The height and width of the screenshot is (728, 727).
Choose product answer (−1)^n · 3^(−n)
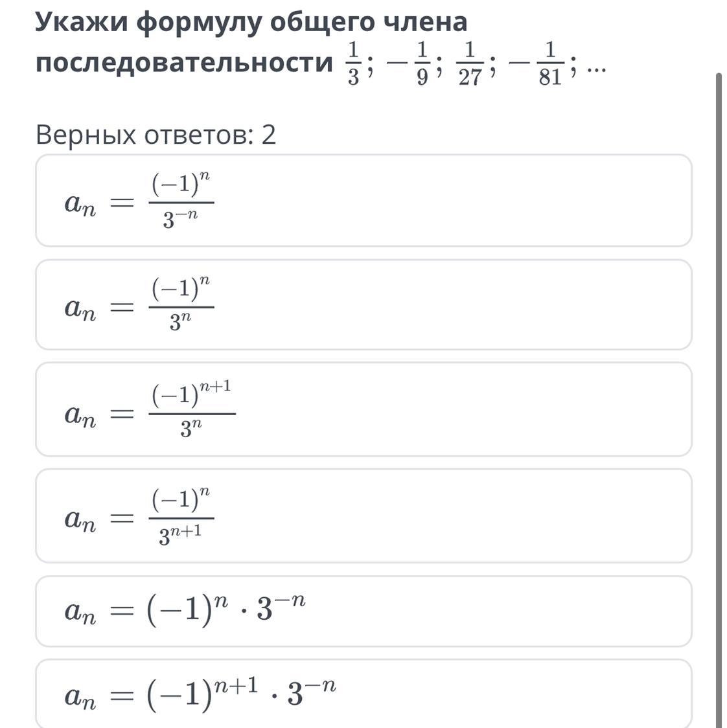point(363,611)
